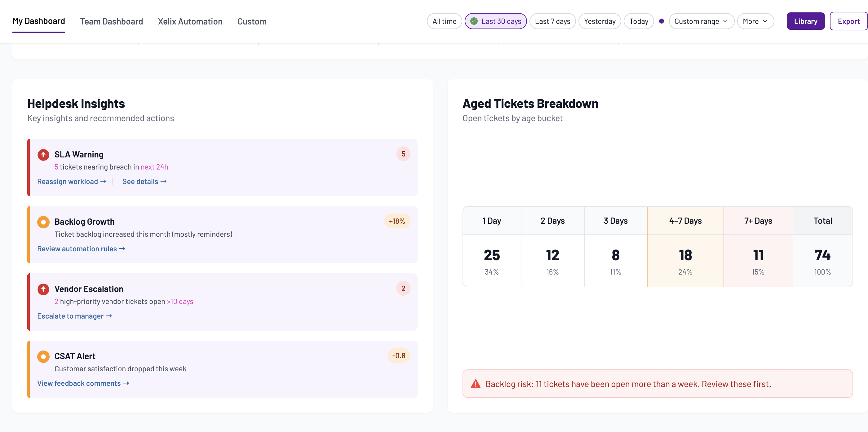This screenshot has width=868, height=432.
Task: Switch to the Custom tab
Action: [x=252, y=22]
